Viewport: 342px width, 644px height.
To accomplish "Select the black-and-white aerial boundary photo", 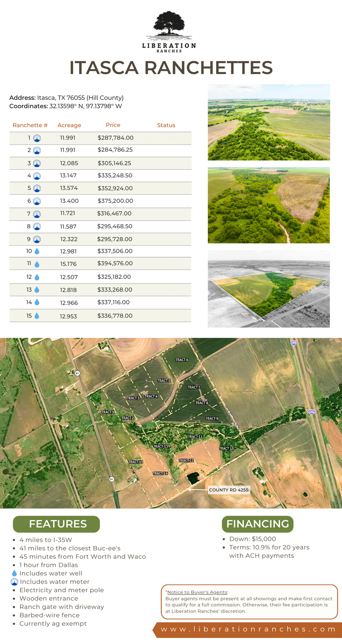I will point(269,289).
